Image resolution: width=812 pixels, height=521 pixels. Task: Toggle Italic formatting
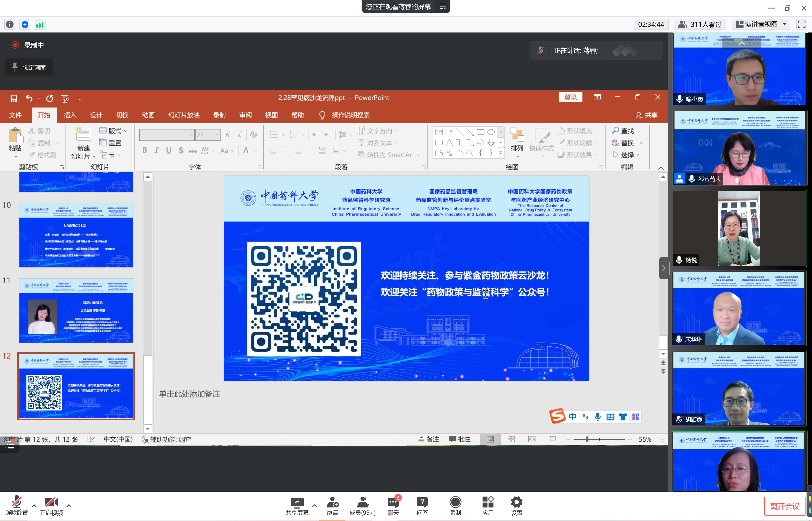coord(156,150)
